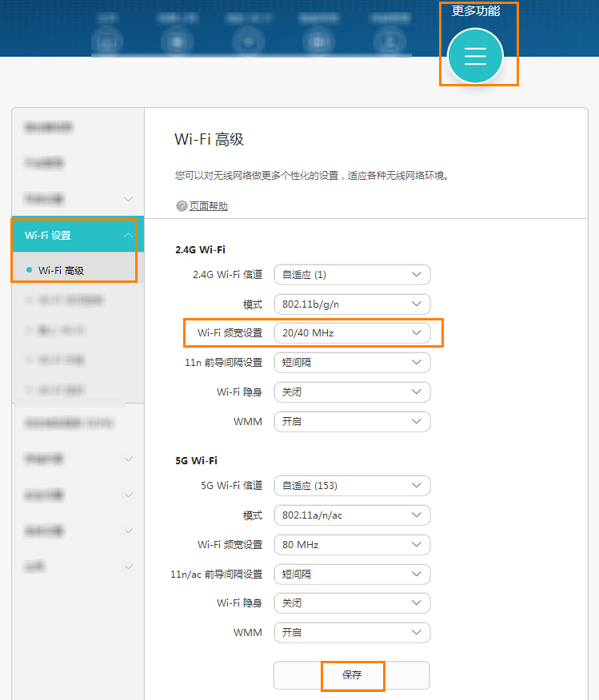The image size is (599, 700).
Task: Open the Wi-Fi 高级 submenu item
Action: click(61, 270)
